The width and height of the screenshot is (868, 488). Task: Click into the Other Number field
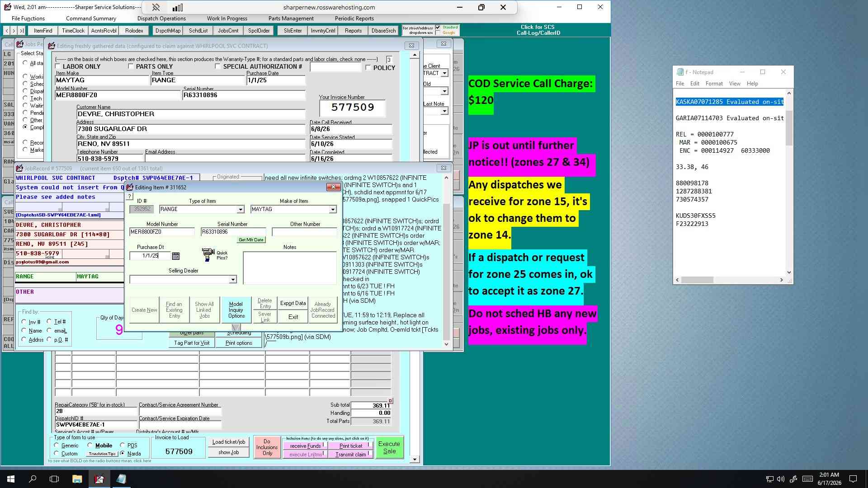[x=304, y=232]
